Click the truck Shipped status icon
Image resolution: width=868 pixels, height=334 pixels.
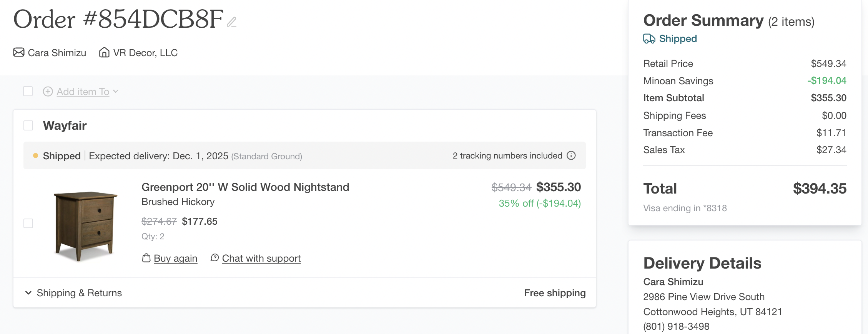(x=649, y=39)
